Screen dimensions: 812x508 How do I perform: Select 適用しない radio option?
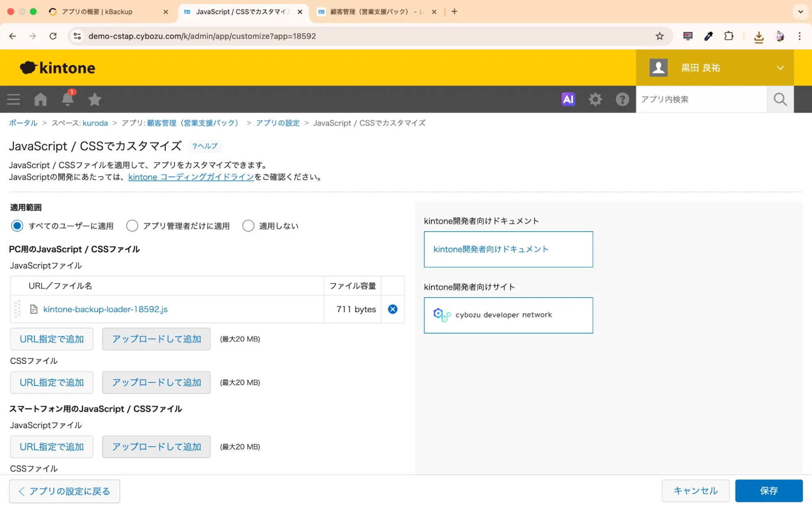(248, 226)
